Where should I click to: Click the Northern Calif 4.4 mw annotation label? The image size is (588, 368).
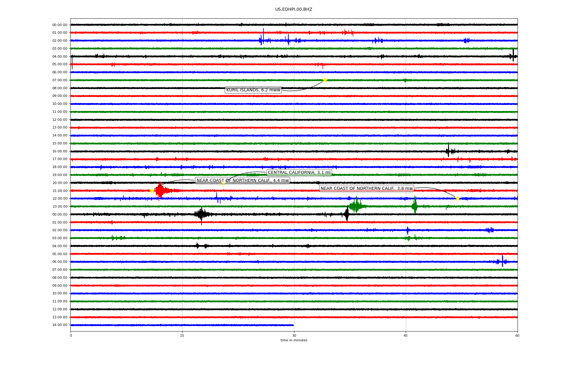tap(242, 180)
